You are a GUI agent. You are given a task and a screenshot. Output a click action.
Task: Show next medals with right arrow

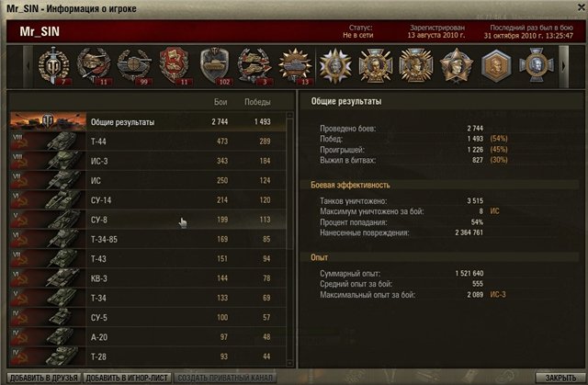tap(563, 66)
